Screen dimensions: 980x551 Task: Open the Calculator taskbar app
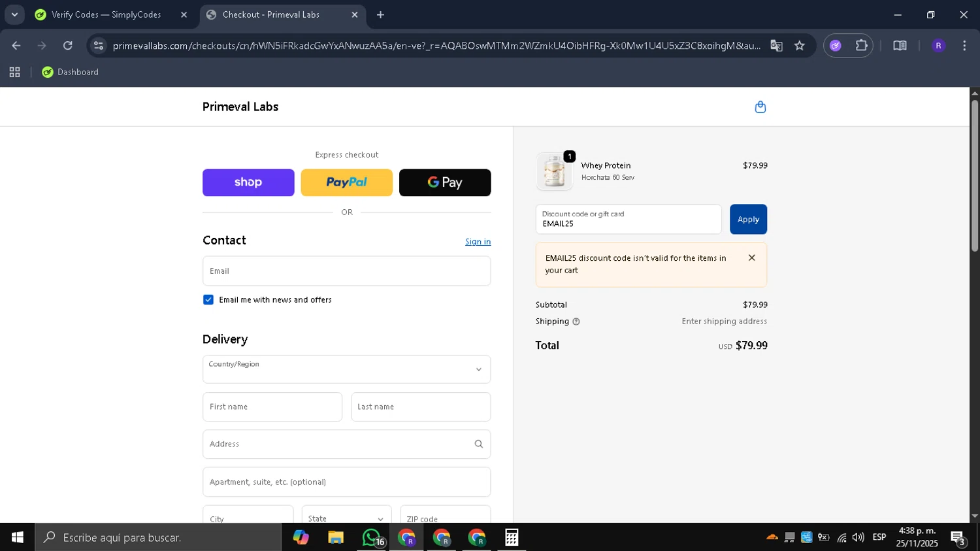pos(512,537)
